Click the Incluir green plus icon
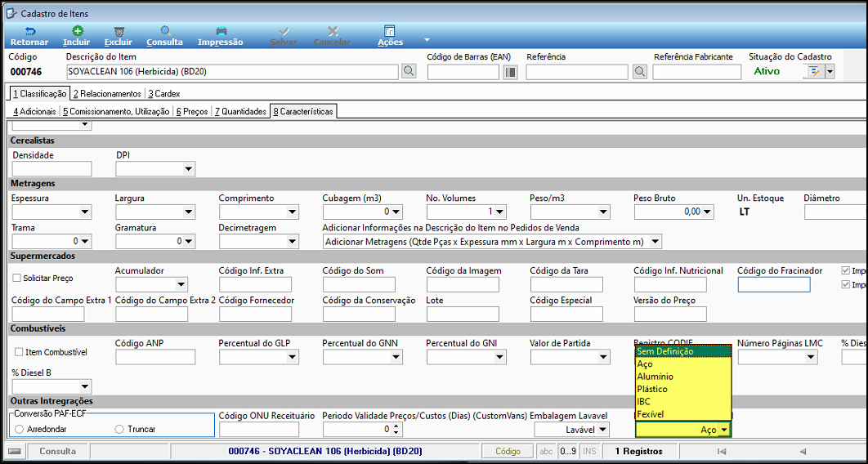The height and width of the screenshot is (464, 868). click(x=78, y=32)
